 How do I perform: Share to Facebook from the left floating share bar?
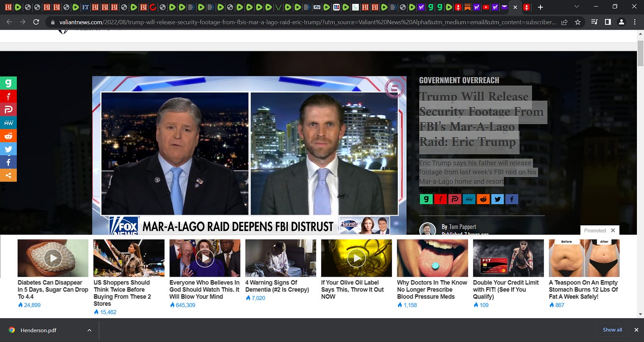(x=8, y=162)
